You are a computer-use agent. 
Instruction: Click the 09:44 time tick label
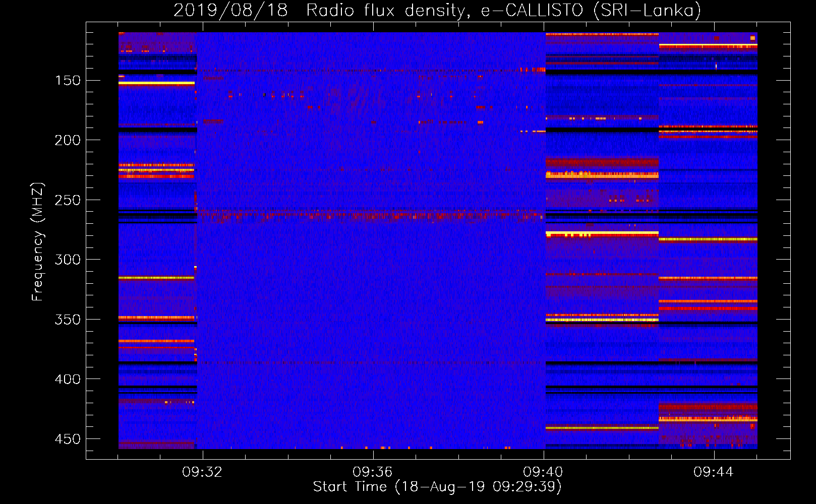pyautogui.click(x=714, y=472)
